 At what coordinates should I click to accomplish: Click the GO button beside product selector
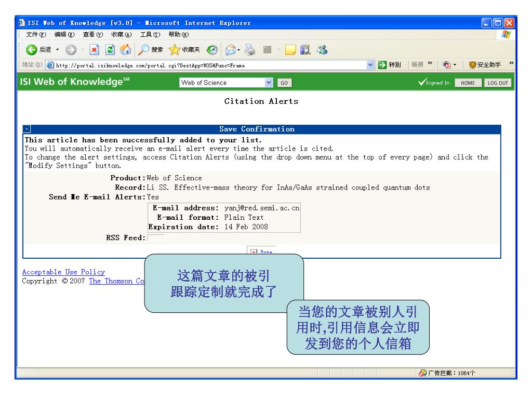tap(284, 83)
